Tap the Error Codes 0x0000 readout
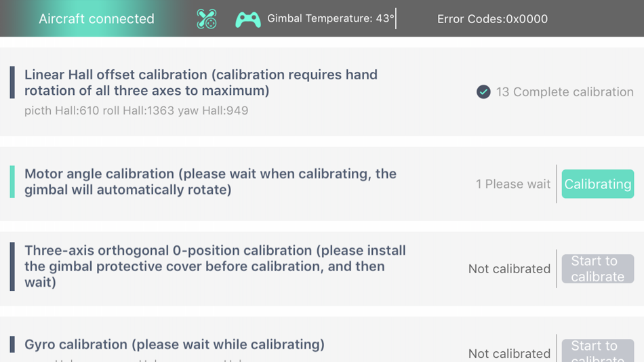The image size is (644, 362). pos(492,19)
